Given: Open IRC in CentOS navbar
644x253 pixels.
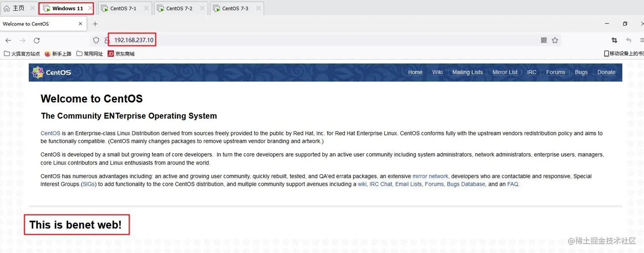Looking at the screenshot, I should point(532,72).
